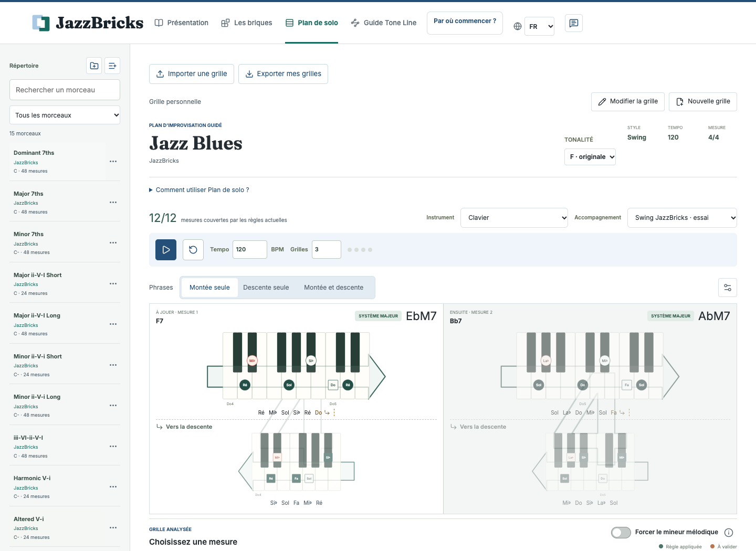This screenshot has height=551, width=756.
Task: Click Nouvelle grille button
Action: pos(703,101)
